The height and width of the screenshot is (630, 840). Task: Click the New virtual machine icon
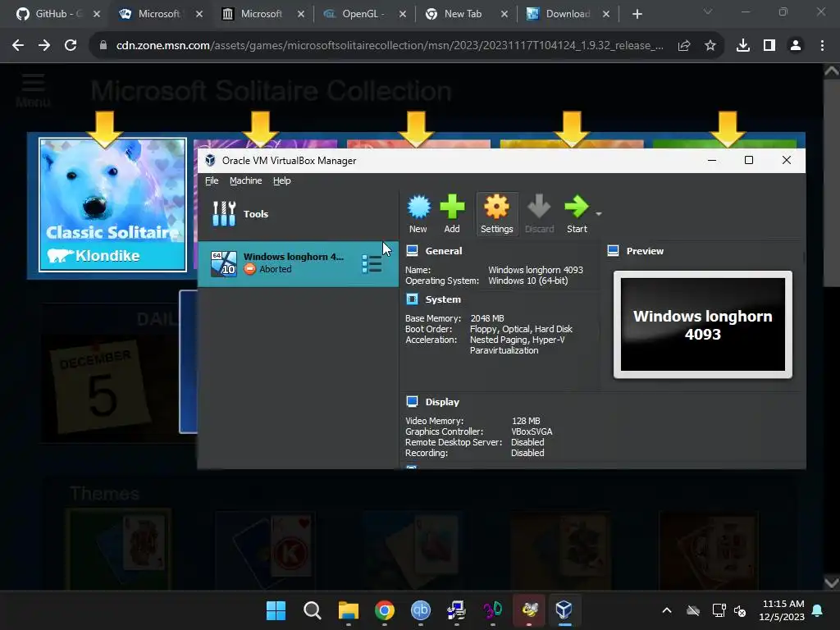[x=418, y=214]
